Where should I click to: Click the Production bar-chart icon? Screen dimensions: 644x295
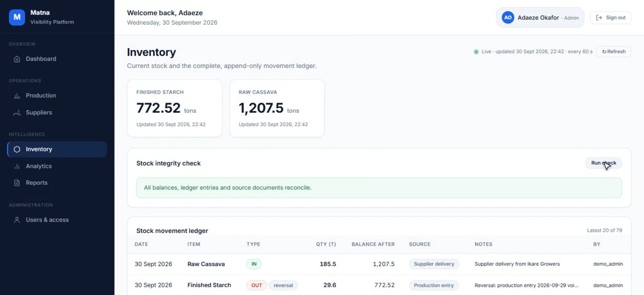coord(17,96)
